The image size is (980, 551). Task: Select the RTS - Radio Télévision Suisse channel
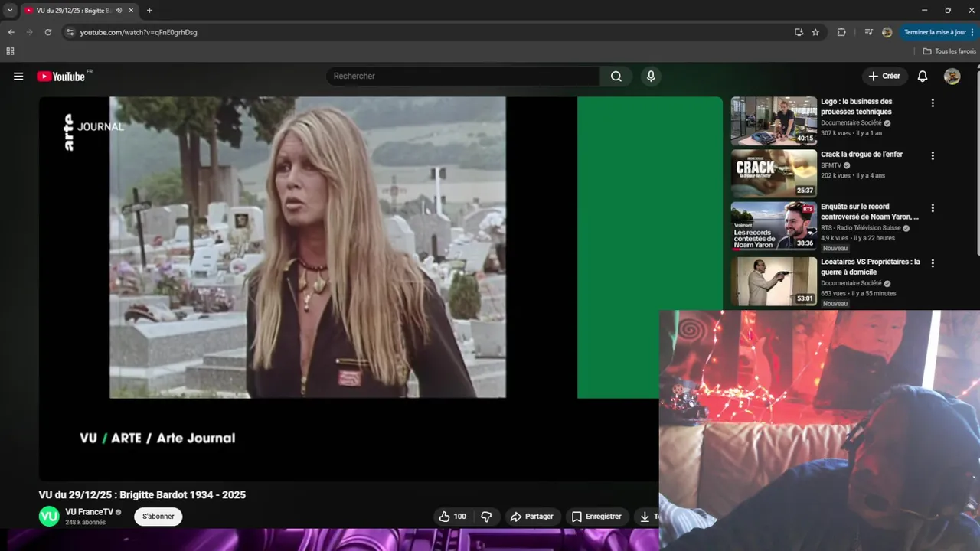[861, 228]
